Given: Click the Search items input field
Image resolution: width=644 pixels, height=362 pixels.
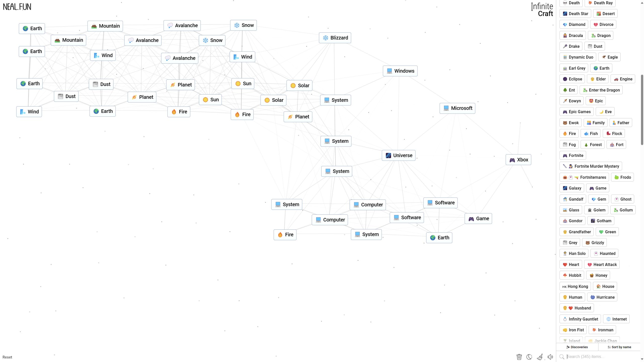Looking at the screenshot, I should click(599, 357).
